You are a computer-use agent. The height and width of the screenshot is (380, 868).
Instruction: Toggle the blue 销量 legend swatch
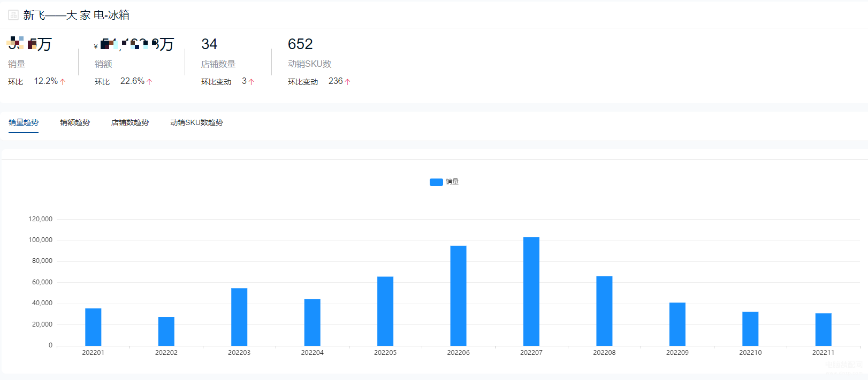(x=436, y=182)
